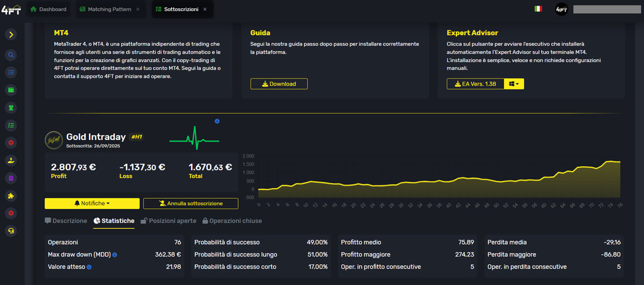This screenshot has width=644, height=285.
Task: Click the Operazioni count 76
Action: tap(178, 242)
